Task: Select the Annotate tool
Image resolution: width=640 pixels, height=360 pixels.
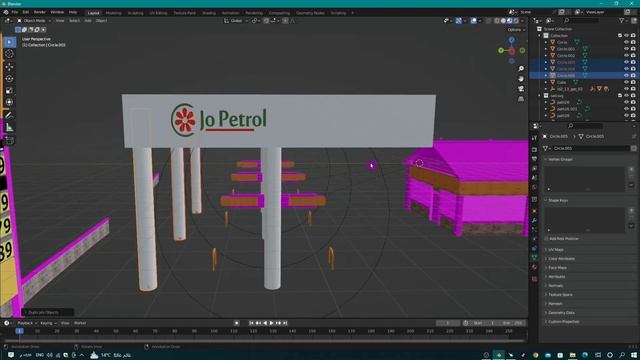Action: 9,115
